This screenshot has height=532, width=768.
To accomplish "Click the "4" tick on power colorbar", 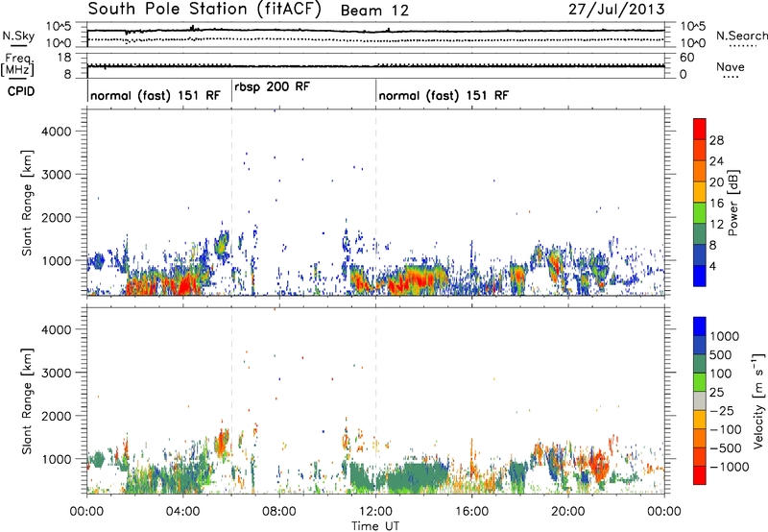I will pos(712,266).
